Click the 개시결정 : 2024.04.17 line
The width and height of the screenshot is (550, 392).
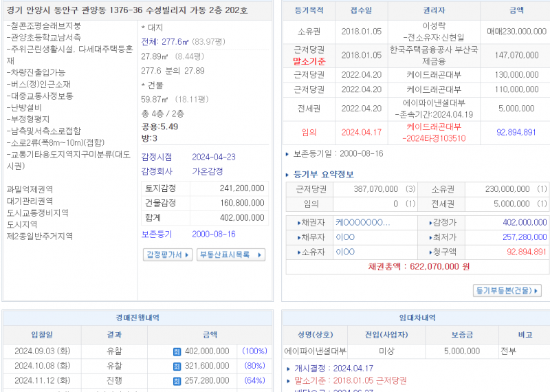coord(333,369)
